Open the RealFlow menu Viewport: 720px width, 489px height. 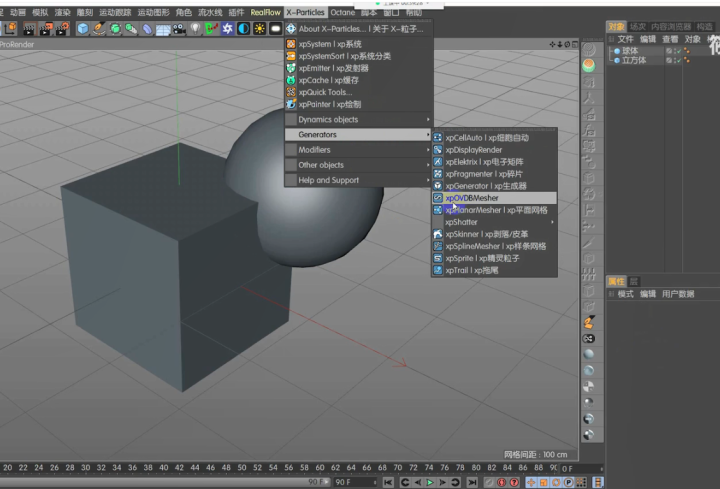pos(265,12)
